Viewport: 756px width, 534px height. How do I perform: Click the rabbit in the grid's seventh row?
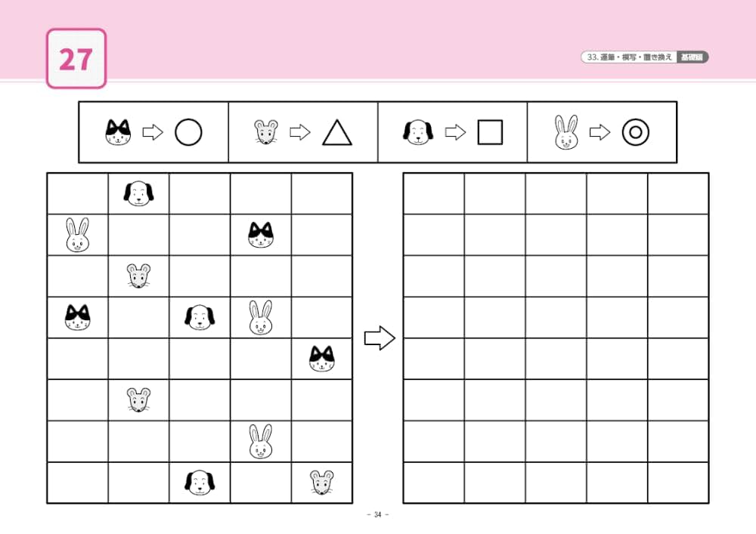[261, 441]
